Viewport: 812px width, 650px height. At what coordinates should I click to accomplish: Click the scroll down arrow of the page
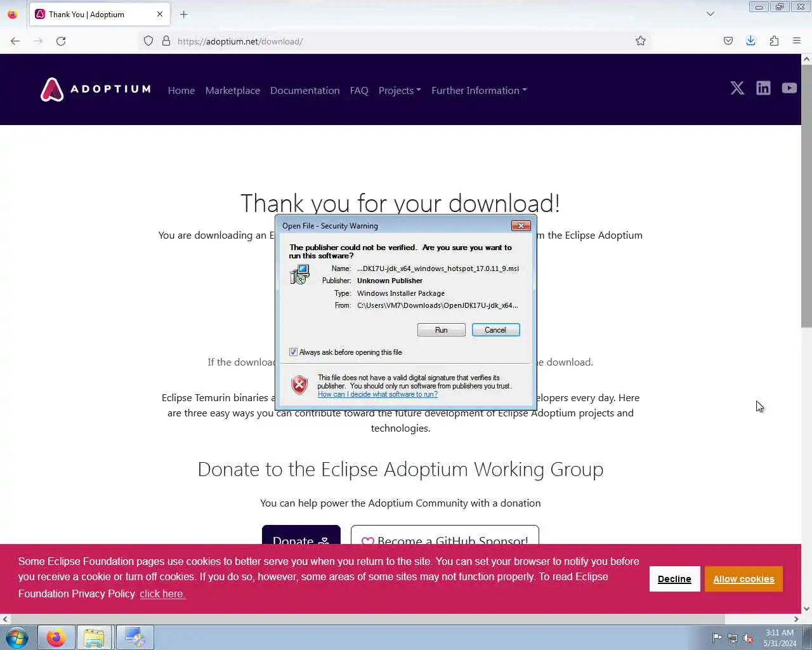[x=806, y=609]
